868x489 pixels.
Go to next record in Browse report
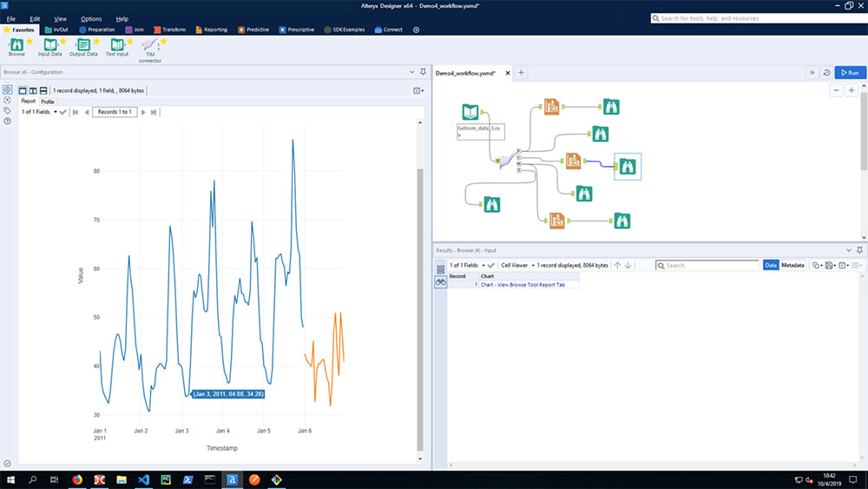coord(143,112)
